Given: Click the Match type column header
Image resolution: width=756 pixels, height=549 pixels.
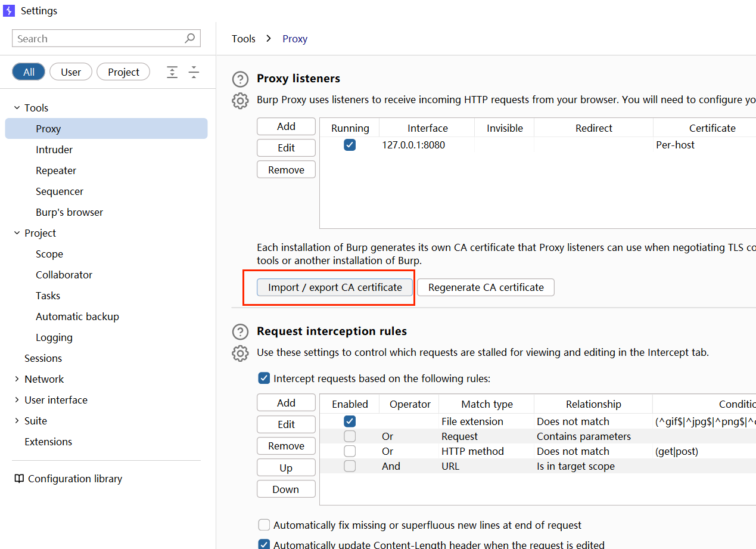Looking at the screenshot, I should (x=487, y=404).
